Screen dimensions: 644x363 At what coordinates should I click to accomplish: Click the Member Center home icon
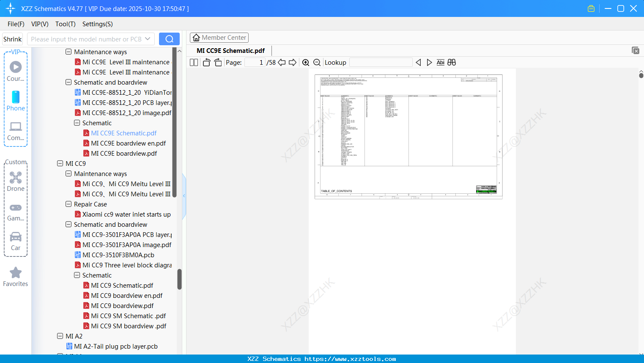pyautogui.click(x=196, y=38)
